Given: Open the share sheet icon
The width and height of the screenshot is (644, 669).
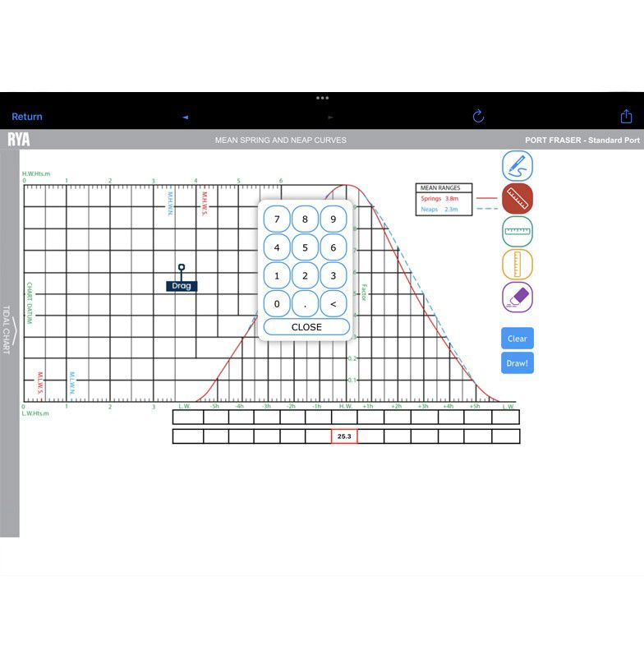Looking at the screenshot, I should pos(626,117).
